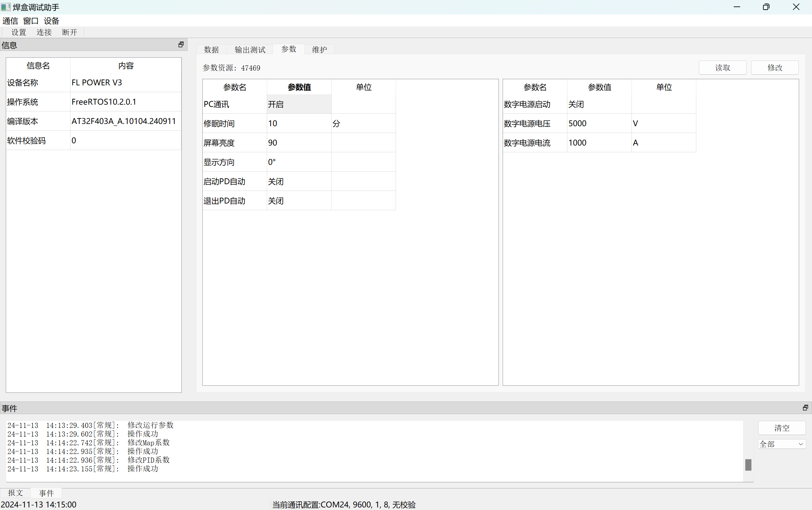Click the bold 参数值 column header
812x510 pixels.
299,87
